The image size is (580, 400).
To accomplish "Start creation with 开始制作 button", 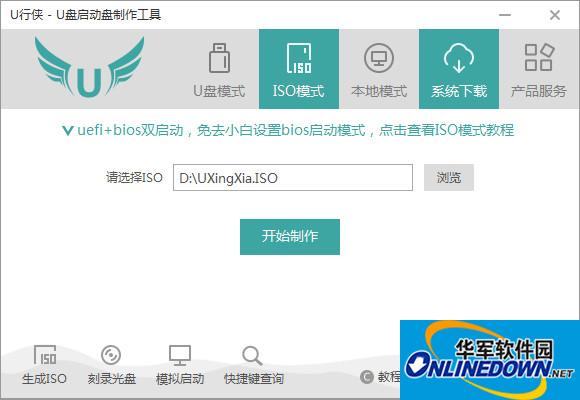I will point(290,237).
